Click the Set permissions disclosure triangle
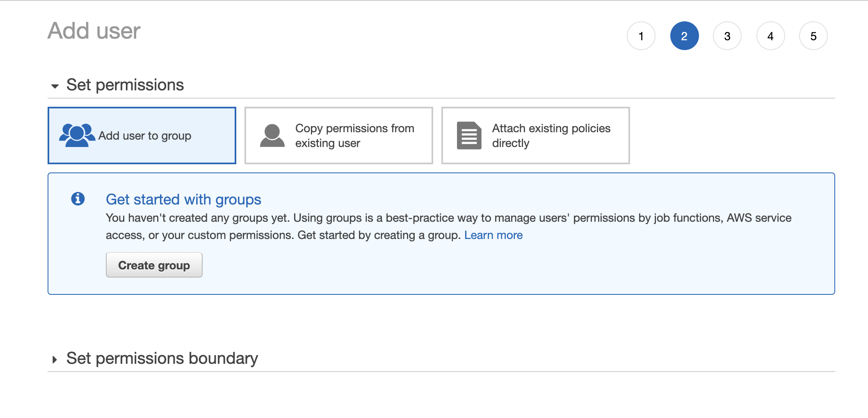 [55, 86]
